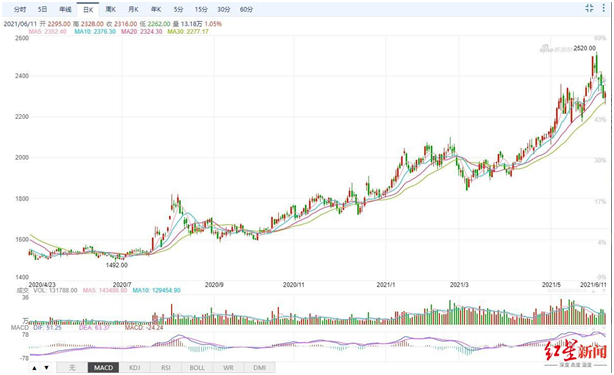Click the 2021/3 axis date label
The image size is (614, 375).
tap(459, 285)
